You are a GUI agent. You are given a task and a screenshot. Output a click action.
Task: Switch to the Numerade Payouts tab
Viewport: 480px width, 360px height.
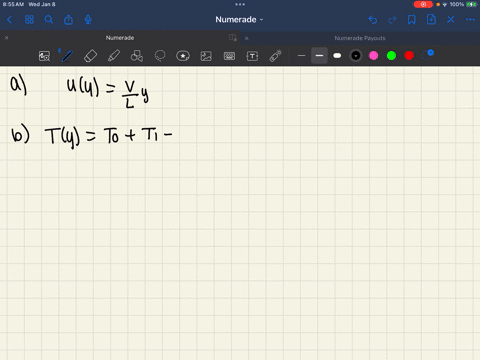coord(360,38)
